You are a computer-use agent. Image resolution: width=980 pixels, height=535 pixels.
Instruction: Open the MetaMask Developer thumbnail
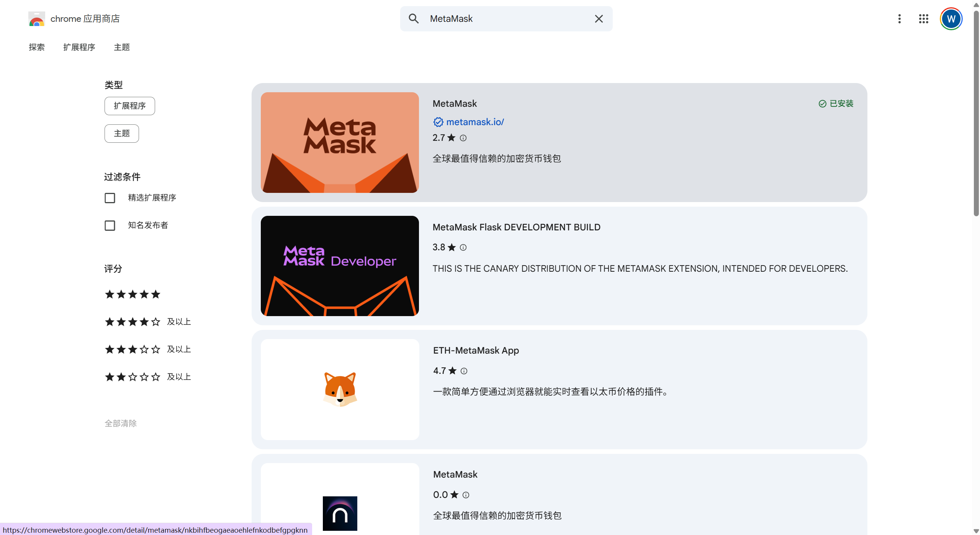coord(340,266)
